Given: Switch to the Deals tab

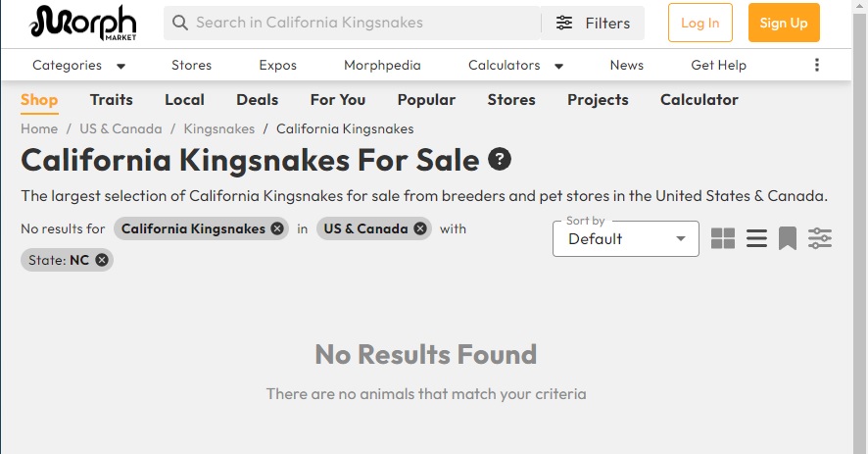Looking at the screenshot, I should click(x=257, y=100).
